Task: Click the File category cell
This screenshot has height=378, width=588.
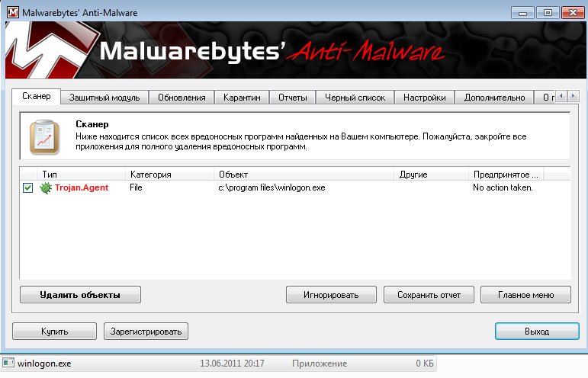Action: point(136,187)
